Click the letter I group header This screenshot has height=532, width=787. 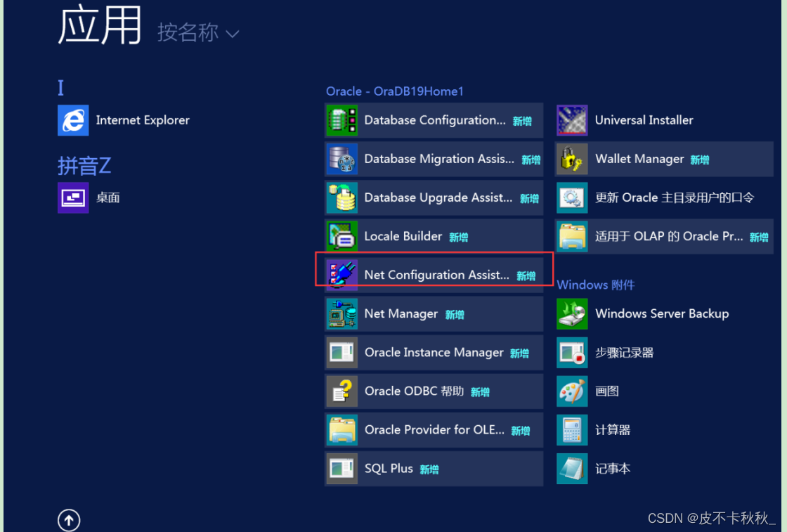point(60,88)
